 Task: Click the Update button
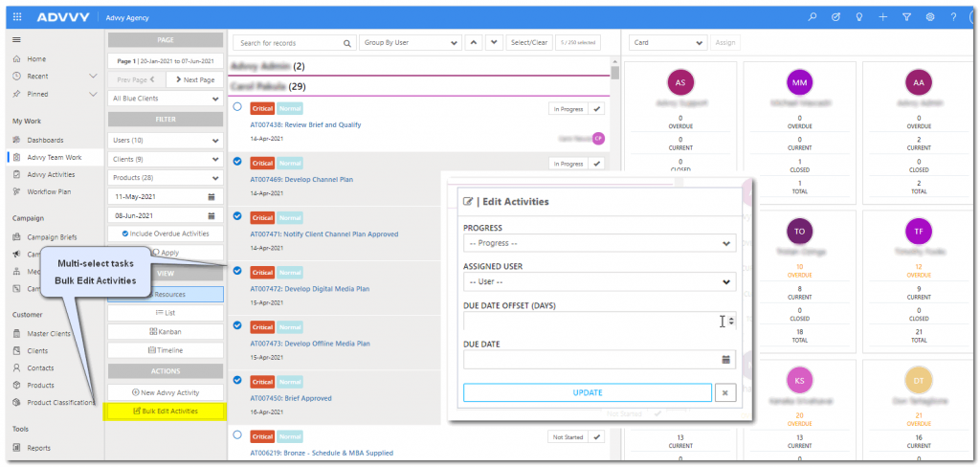coord(587,392)
